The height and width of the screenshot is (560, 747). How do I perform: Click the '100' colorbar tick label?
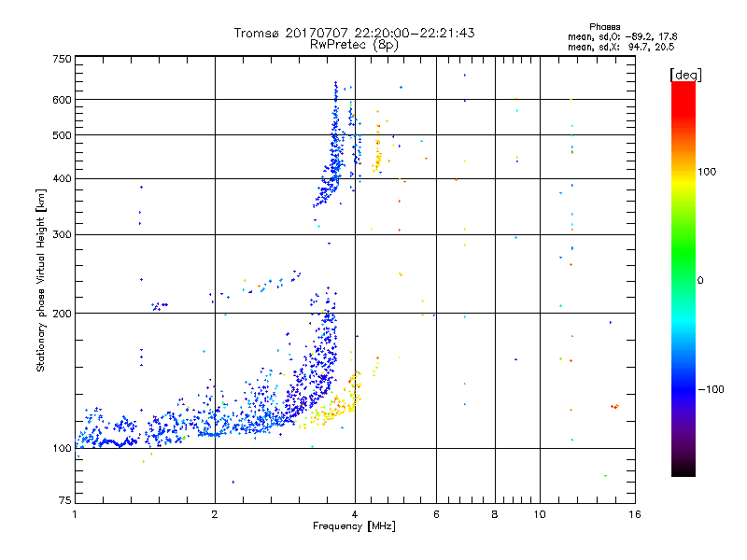coord(707,172)
